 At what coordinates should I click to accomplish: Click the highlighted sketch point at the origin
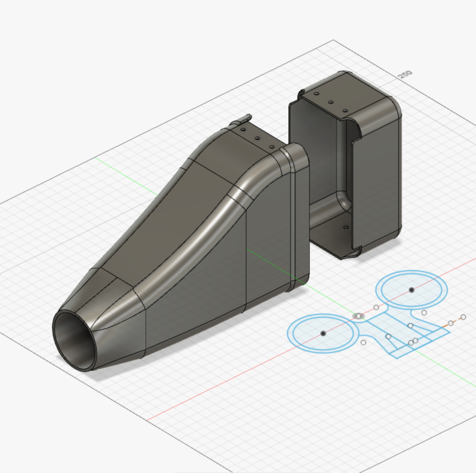pyautogui.click(x=358, y=316)
